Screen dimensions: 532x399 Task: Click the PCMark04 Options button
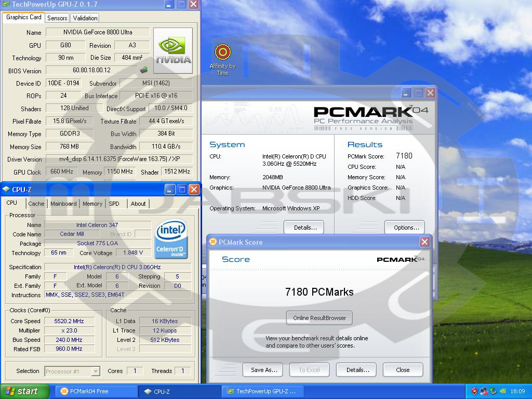[x=404, y=228]
